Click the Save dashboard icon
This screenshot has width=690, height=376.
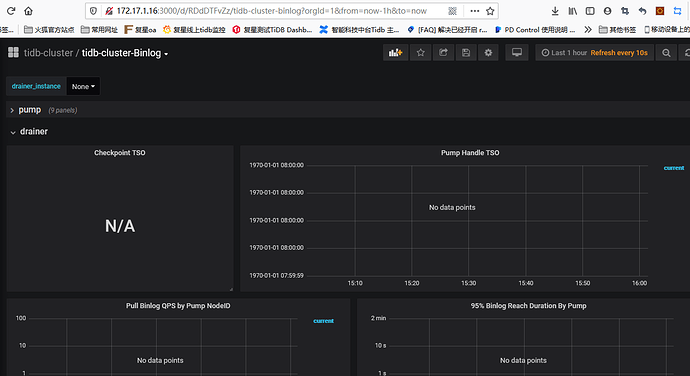pos(466,53)
